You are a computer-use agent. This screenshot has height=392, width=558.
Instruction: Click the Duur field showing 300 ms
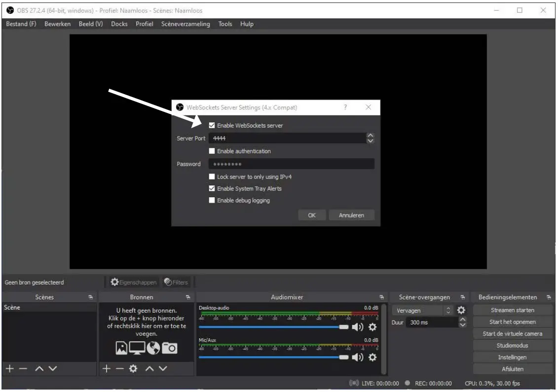432,322
